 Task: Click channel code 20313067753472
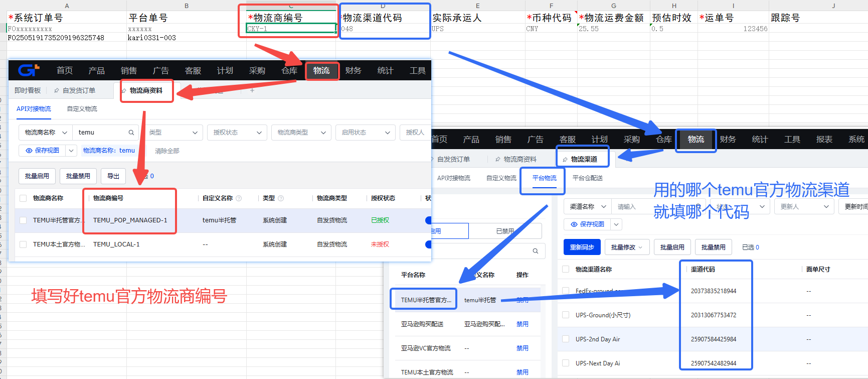(x=714, y=315)
